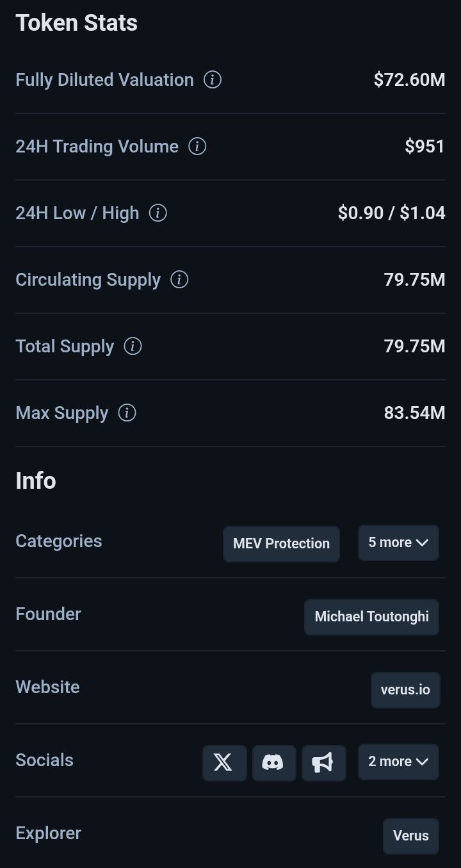The image size is (461, 868).
Task: Click the Total Supply info icon
Action: pos(133,347)
